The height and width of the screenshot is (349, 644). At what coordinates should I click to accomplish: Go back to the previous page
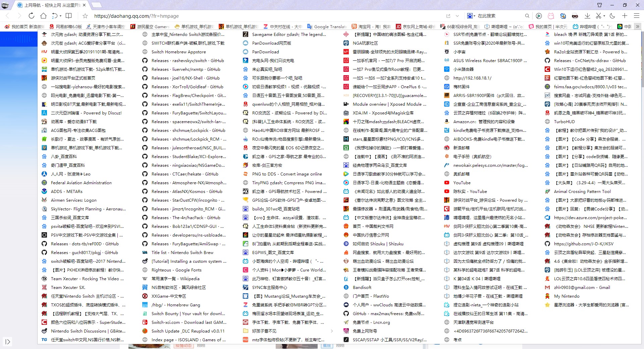click(x=7, y=16)
